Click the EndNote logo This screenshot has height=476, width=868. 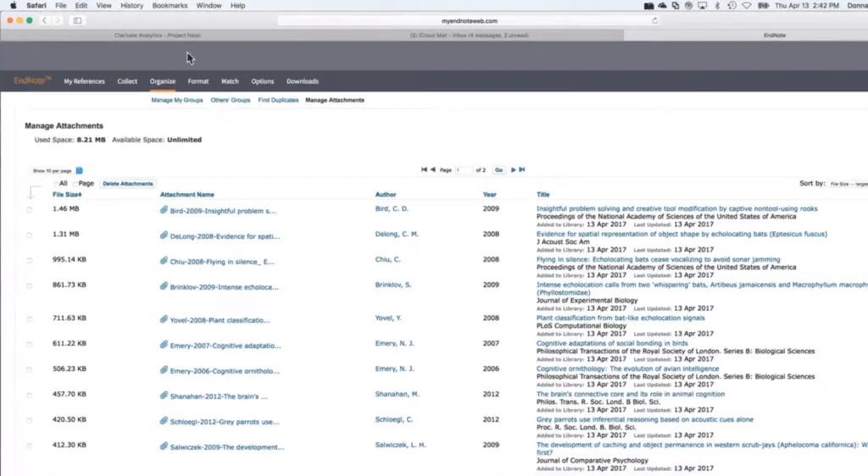pyautogui.click(x=32, y=80)
